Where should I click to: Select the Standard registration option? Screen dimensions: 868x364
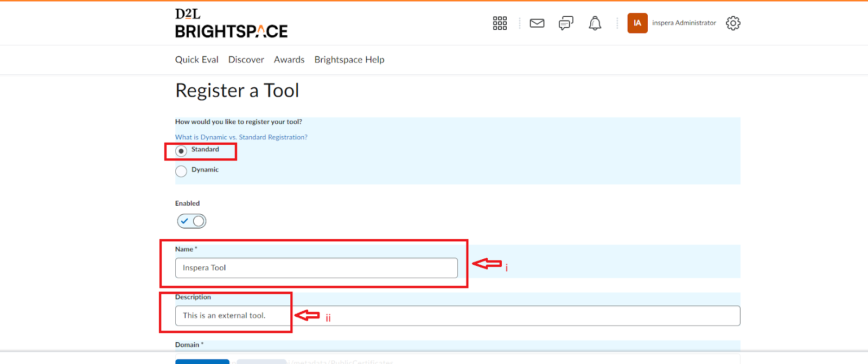coord(181,151)
